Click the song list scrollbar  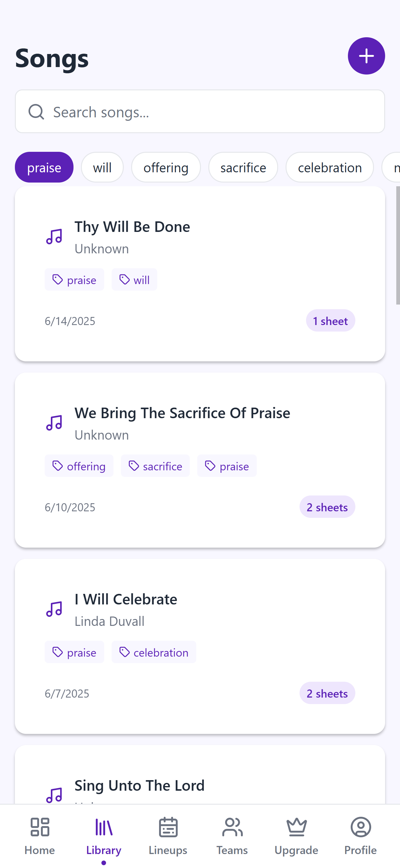398,245
